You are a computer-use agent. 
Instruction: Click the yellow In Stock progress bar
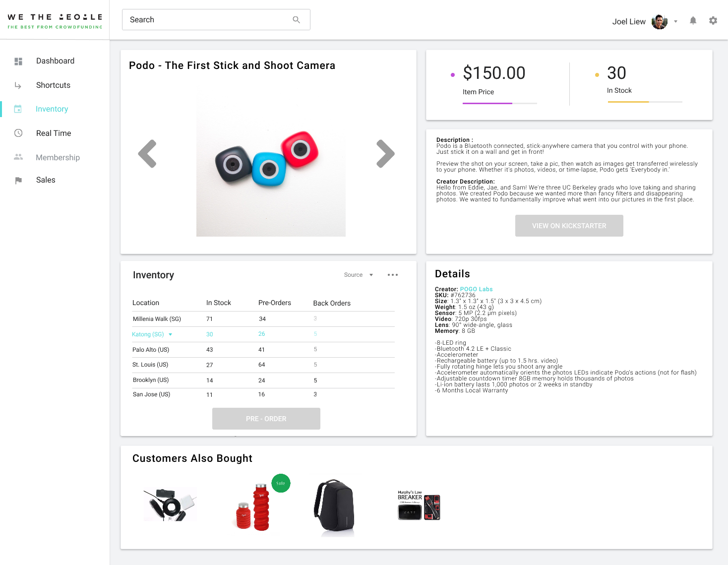tap(645, 102)
